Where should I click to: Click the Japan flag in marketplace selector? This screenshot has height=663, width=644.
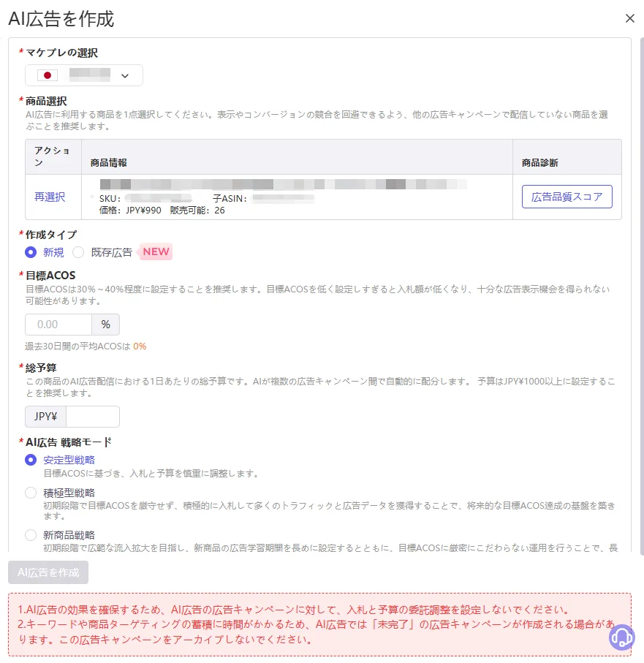click(x=48, y=75)
